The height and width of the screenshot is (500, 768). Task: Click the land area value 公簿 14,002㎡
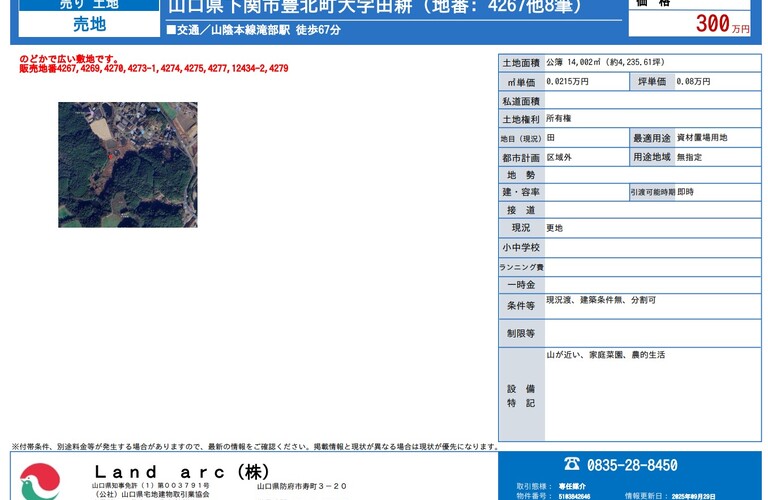coord(605,62)
